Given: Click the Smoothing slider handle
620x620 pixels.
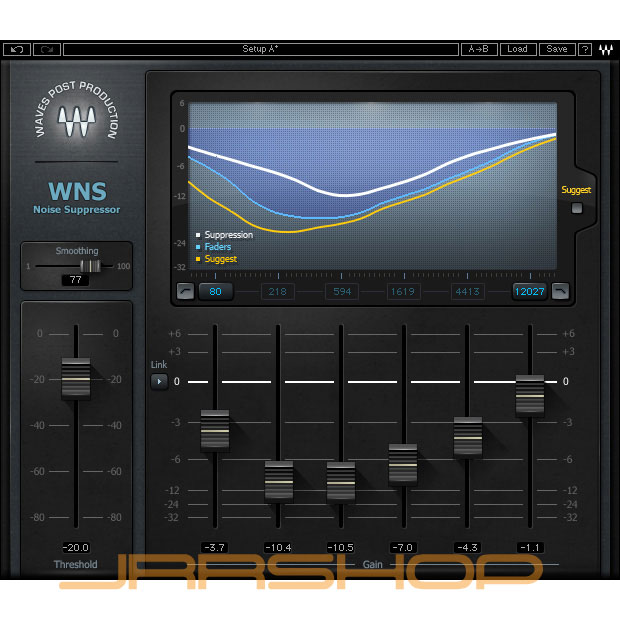Looking at the screenshot, I should (x=91, y=266).
